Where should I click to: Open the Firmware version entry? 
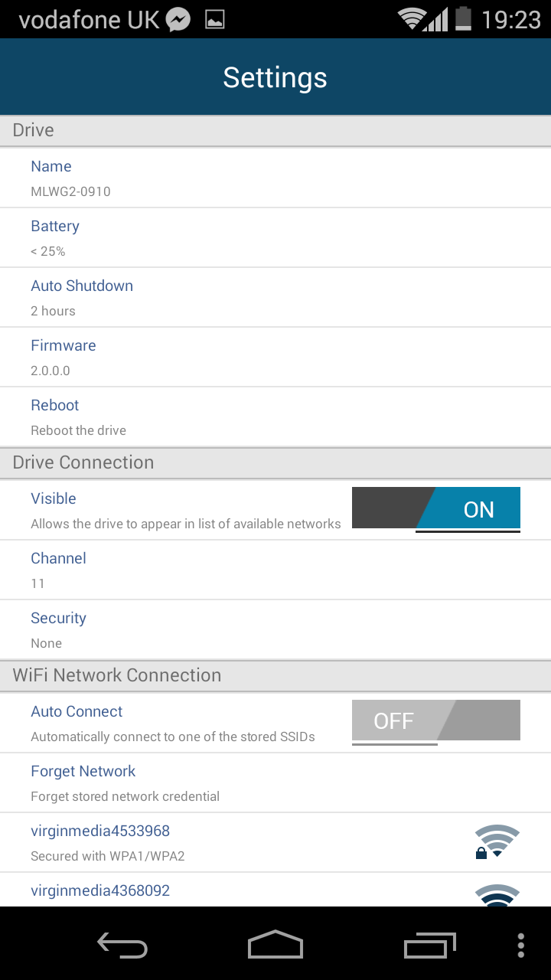[x=64, y=357]
